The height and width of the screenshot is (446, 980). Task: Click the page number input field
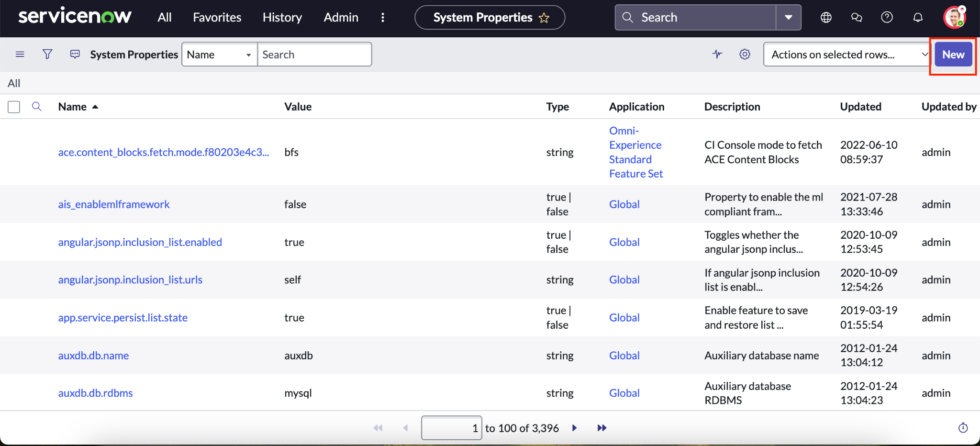click(450, 428)
